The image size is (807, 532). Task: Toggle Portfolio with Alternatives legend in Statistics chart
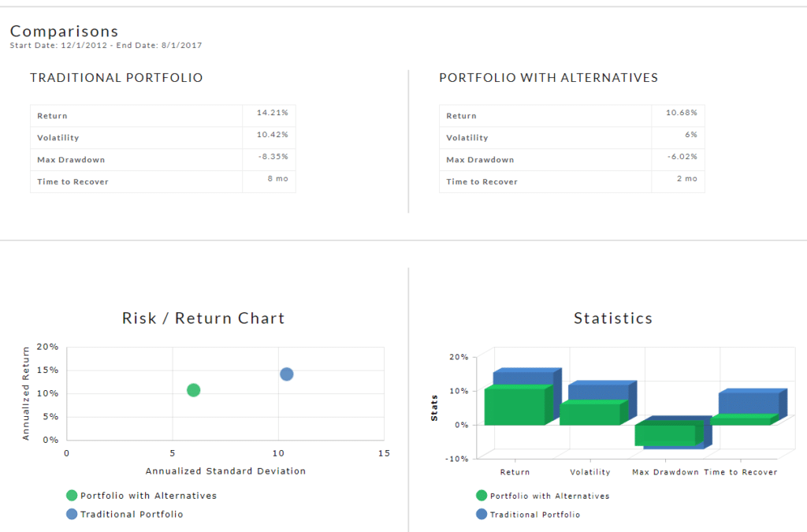(542, 496)
